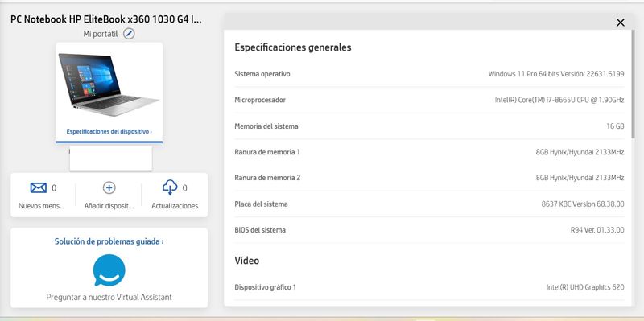Click the BIOS del sistema label
This screenshot has height=321, width=644.
tap(260, 230)
